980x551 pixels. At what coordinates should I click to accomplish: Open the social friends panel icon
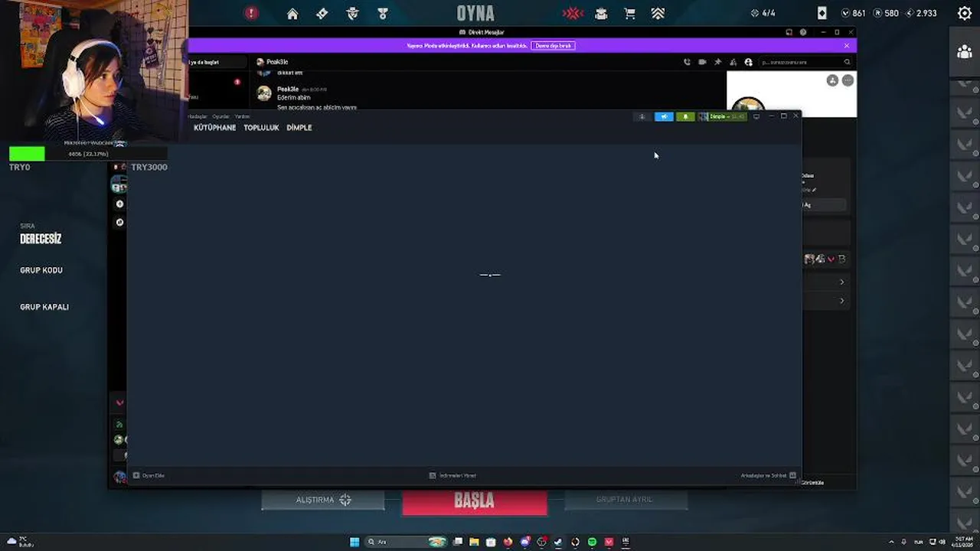pyautogui.click(x=965, y=52)
